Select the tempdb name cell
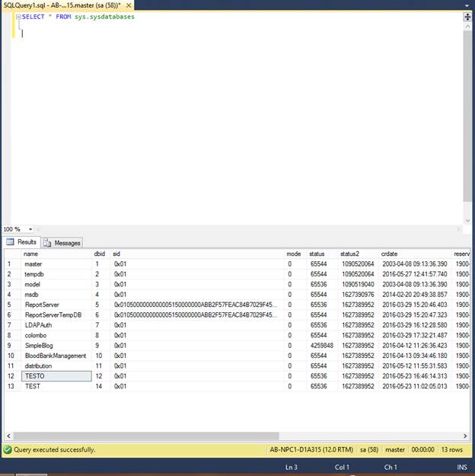Image resolution: width=475 pixels, height=476 pixels. coord(57,274)
